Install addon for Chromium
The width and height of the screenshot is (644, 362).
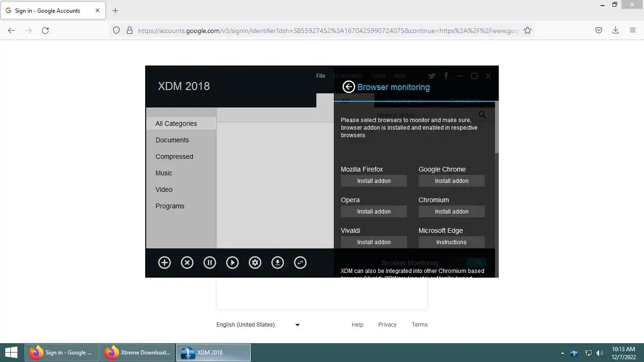(452, 212)
